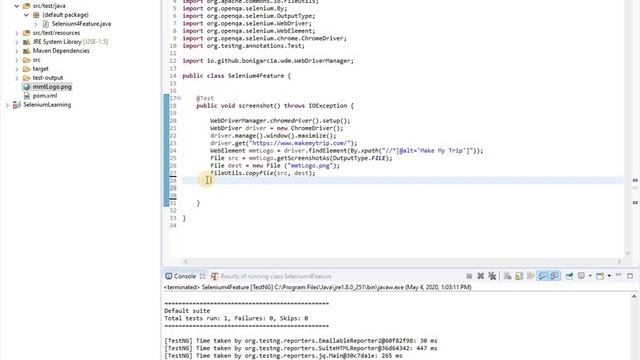Viewport: 640px width, 360px height.
Task: Click the terminated Selenium4Feature [TestNG] launch label
Action: point(317,287)
